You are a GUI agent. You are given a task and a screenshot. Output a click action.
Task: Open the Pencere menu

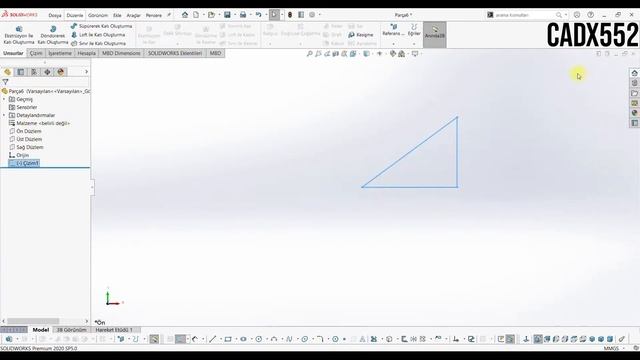[x=154, y=15]
